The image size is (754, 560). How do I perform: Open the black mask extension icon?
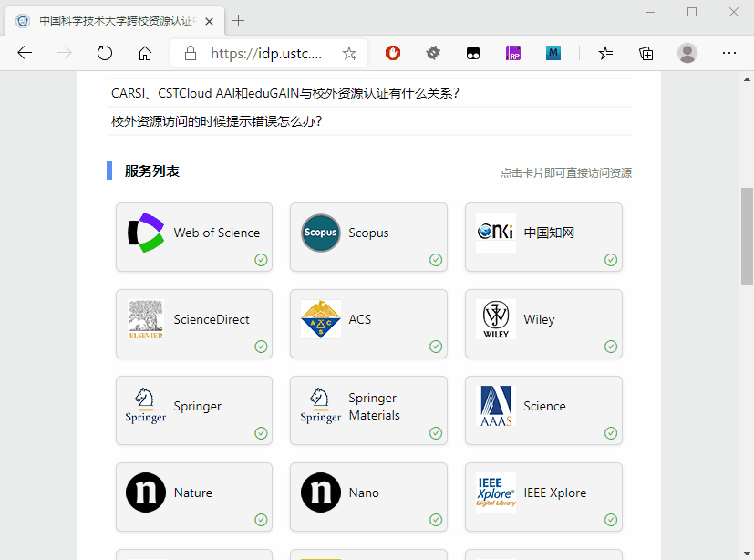pos(473,53)
